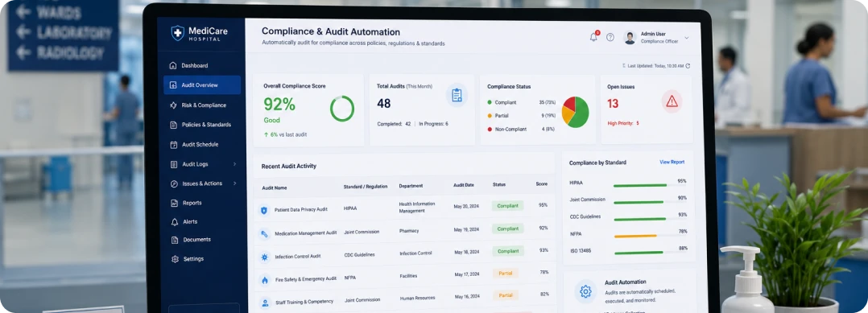Click the Reports sidebar icon
The image size is (868, 313).
click(x=174, y=203)
